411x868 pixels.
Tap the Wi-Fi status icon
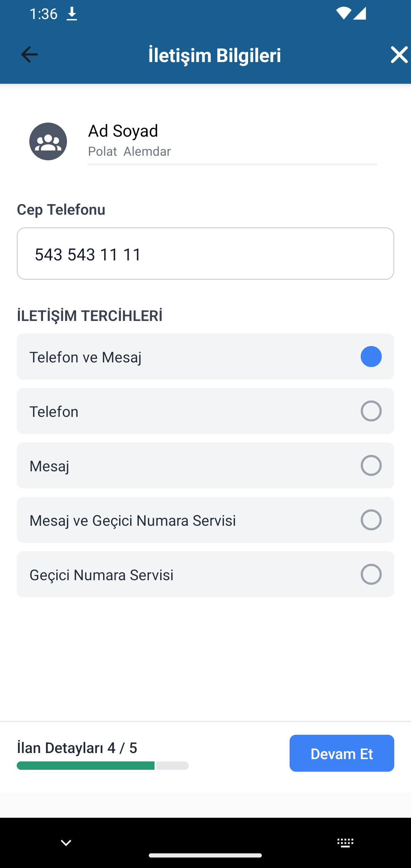[x=343, y=14]
